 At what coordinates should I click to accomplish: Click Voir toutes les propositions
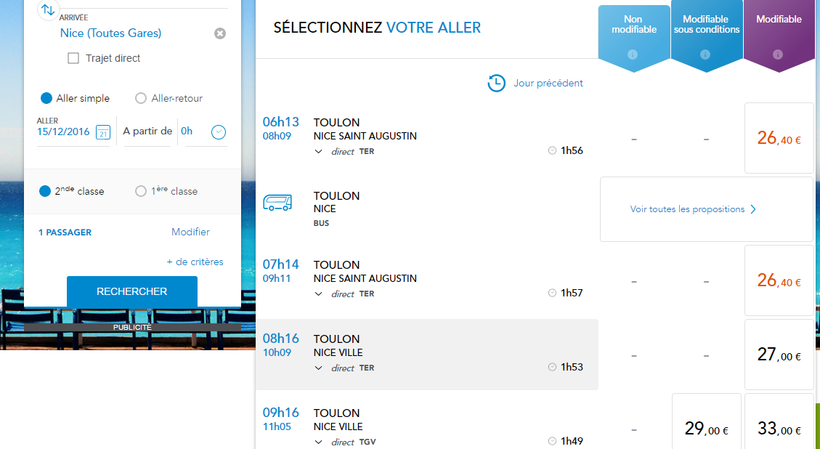tap(693, 210)
